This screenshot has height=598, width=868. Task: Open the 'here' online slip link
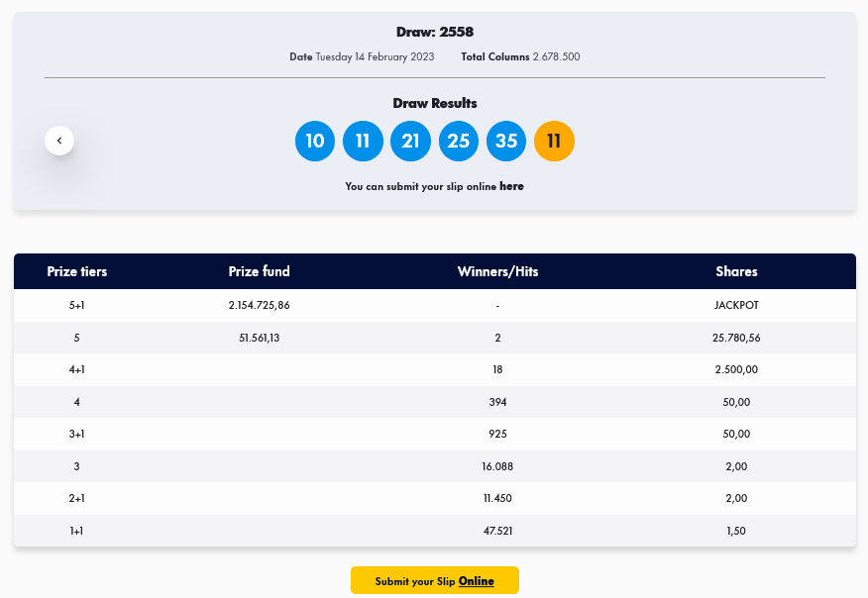pyautogui.click(x=511, y=186)
